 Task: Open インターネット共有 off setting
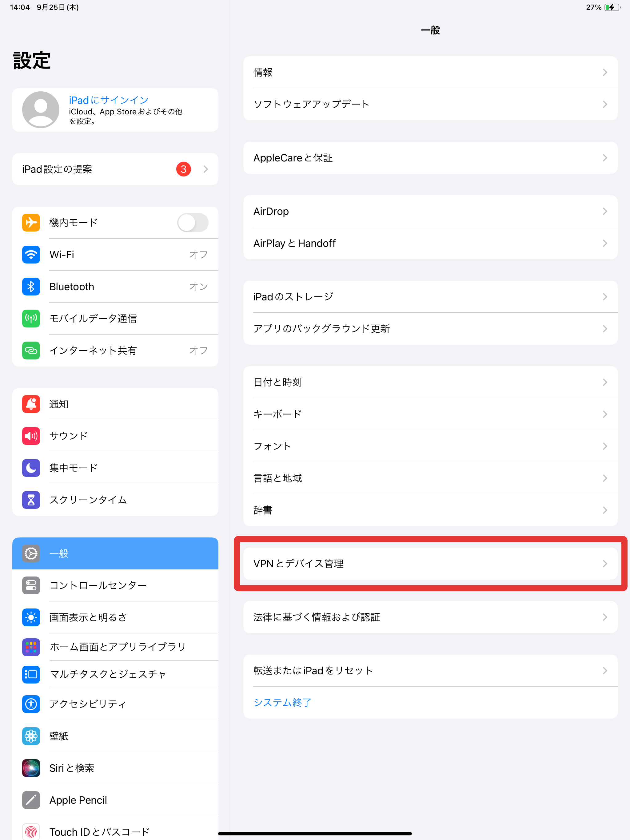tap(115, 351)
